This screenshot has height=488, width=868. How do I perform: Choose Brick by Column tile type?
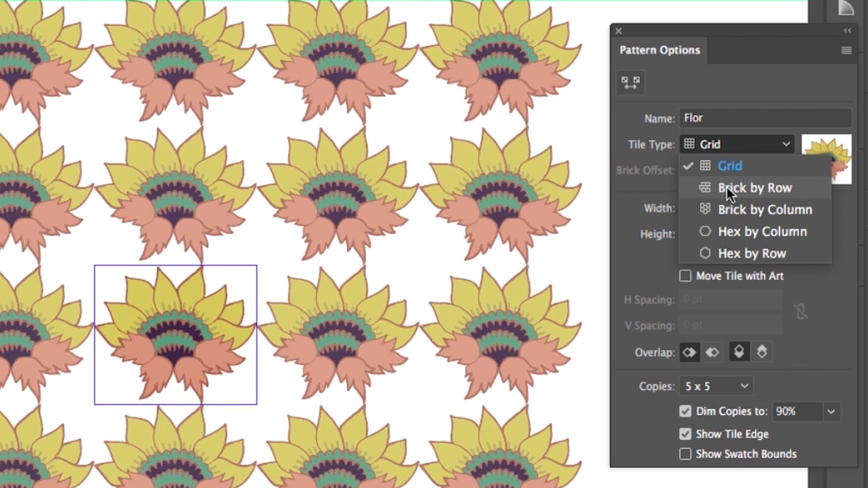pyautogui.click(x=755, y=210)
